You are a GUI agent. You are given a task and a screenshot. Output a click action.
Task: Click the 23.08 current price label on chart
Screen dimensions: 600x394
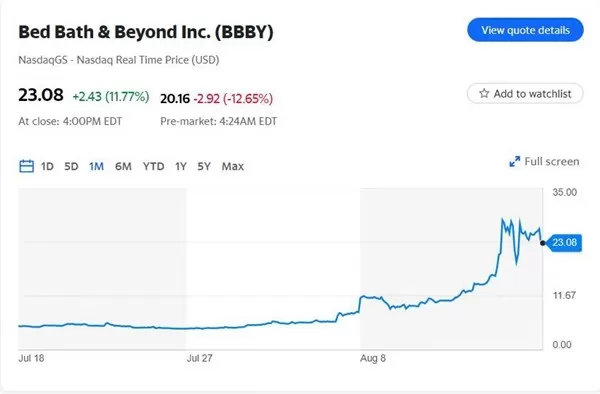(564, 243)
